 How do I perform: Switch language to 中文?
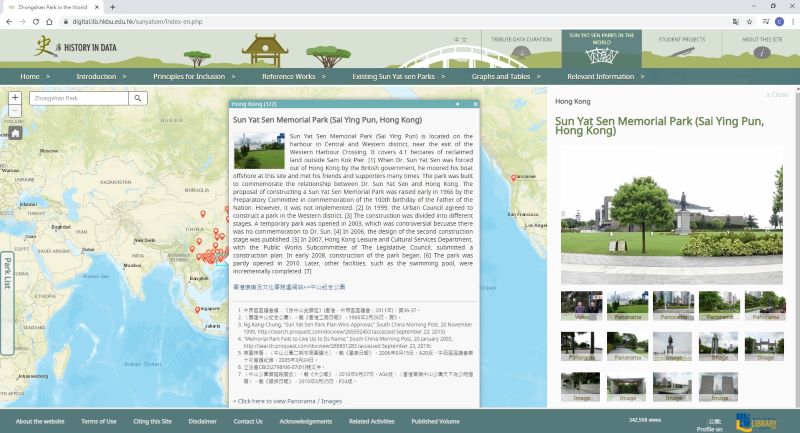[x=460, y=39]
